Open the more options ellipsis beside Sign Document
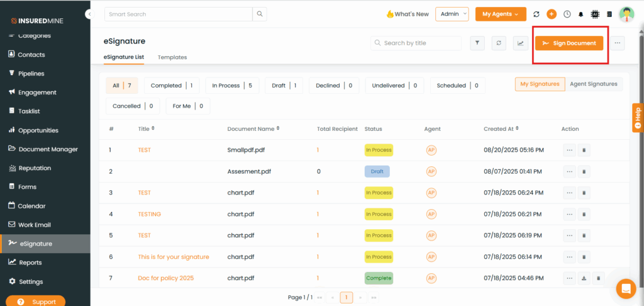Screen dimensions: 644x306 pos(618,43)
